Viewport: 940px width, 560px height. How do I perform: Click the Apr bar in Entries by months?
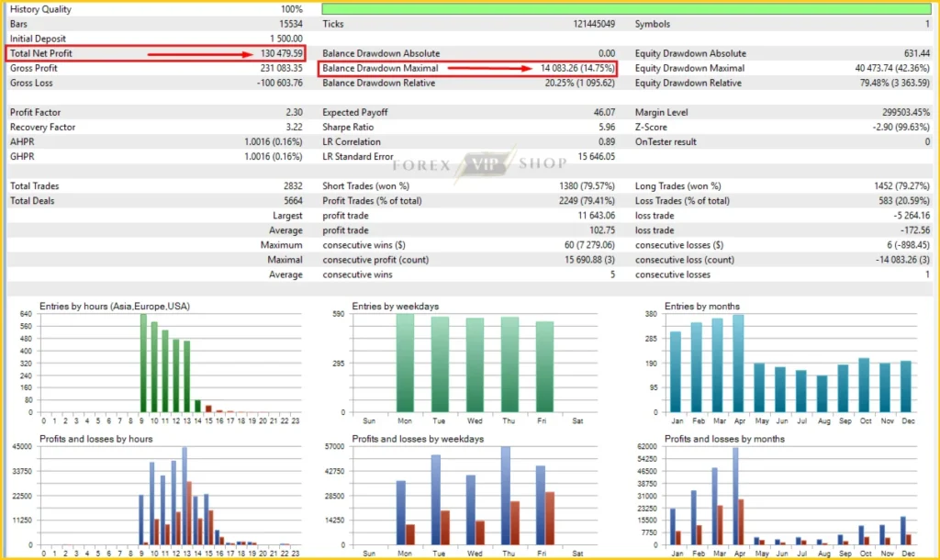click(738, 364)
